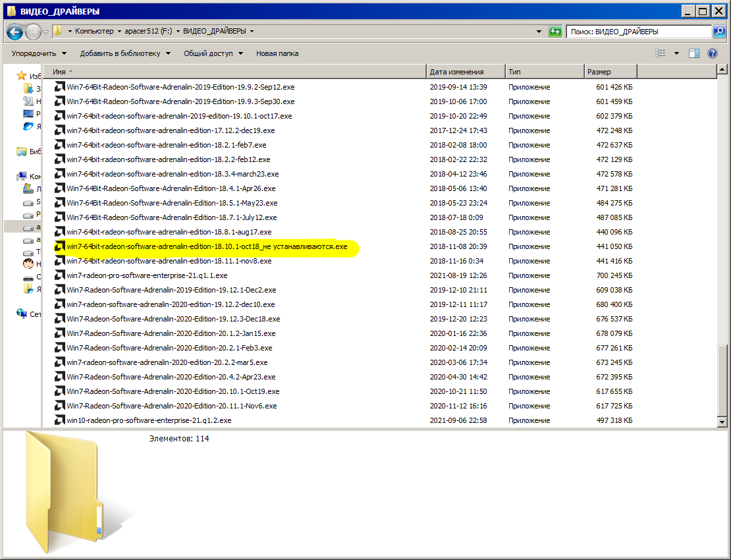Click AMD icon of 20.4.2-Apr23.exe
Screen dimensions: 731x560
(x=60, y=377)
